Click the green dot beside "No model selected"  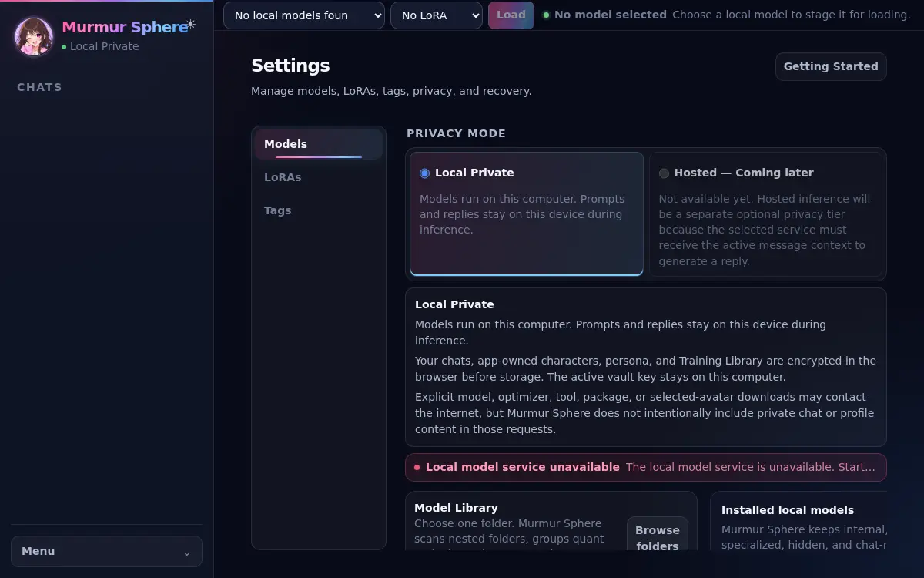546,15
